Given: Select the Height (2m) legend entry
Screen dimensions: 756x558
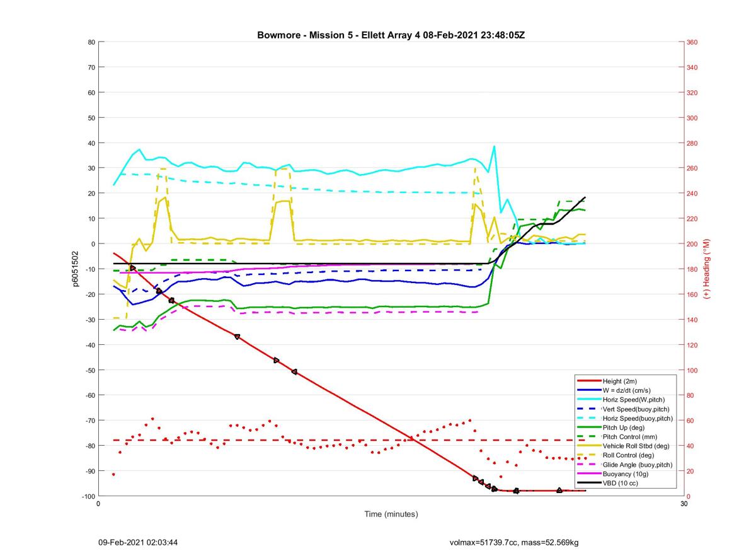Looking at the screenshot, I should coord(624,381).
